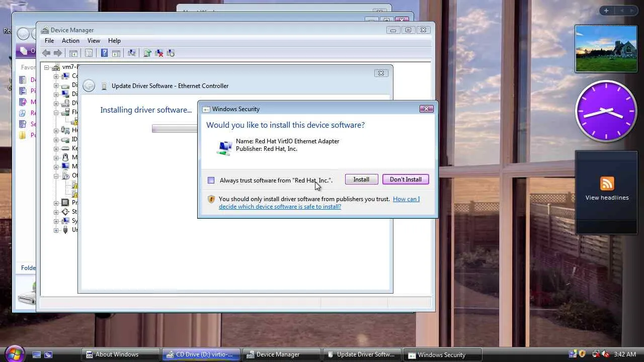Click the installing driver progress bar
This screenshot has width=644, height=362.
point(175,129)
